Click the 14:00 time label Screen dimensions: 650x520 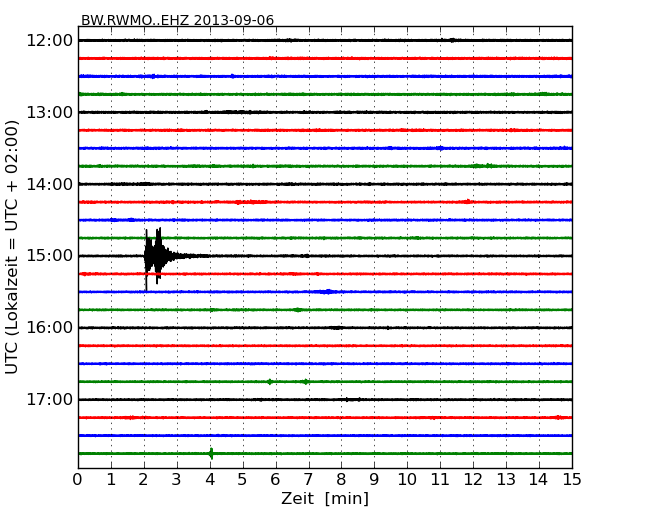(x=50, y=184)
